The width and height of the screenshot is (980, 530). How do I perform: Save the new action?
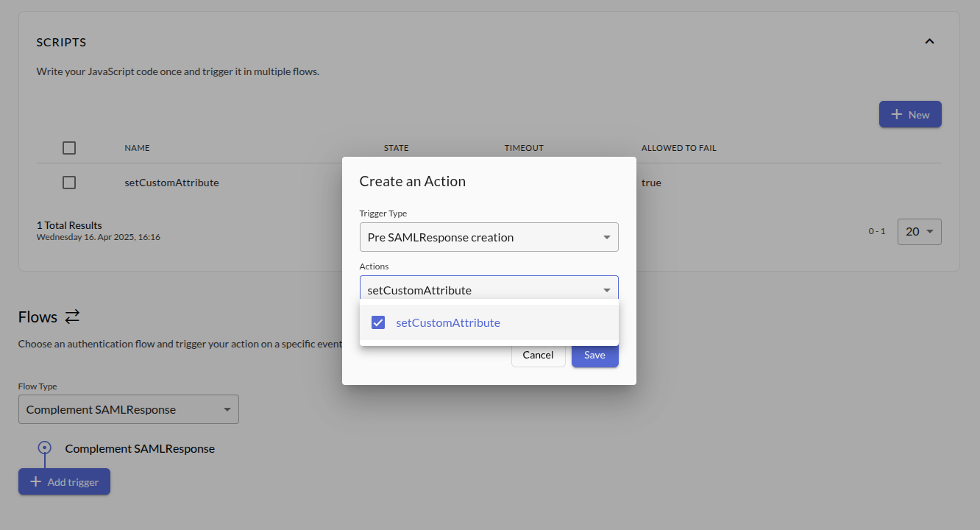click(594, 355)
